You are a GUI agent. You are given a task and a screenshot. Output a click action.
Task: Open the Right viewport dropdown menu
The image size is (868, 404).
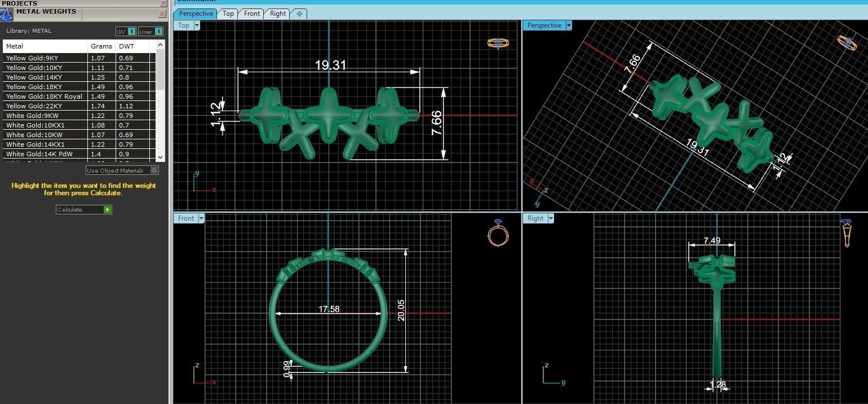coord(551,218)
